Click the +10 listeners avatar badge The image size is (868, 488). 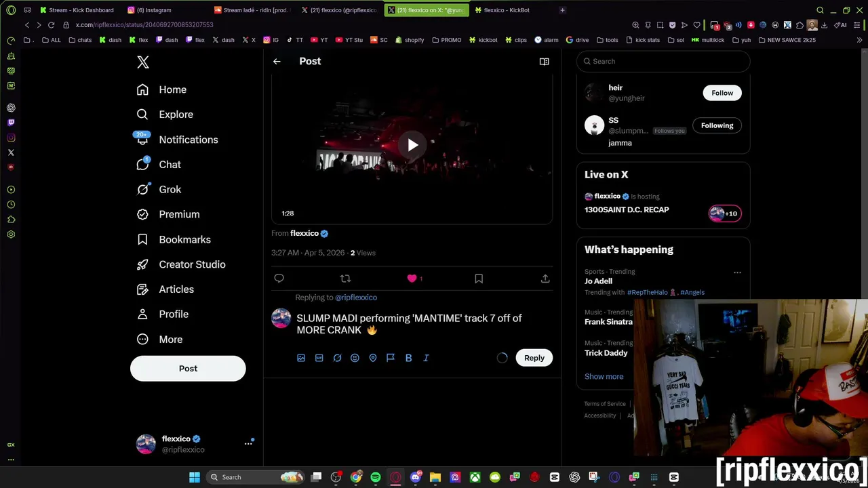pos(724,213)
